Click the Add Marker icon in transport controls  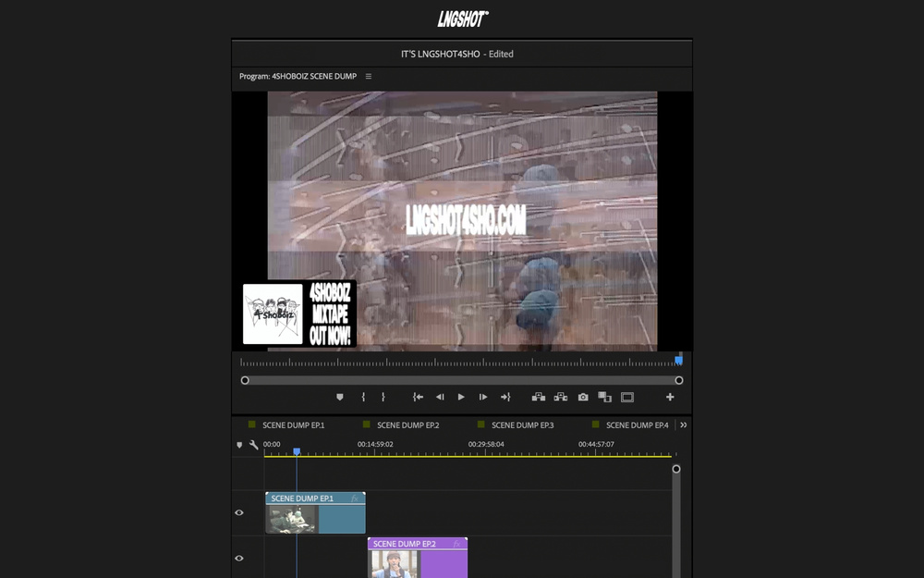(339, 397)
